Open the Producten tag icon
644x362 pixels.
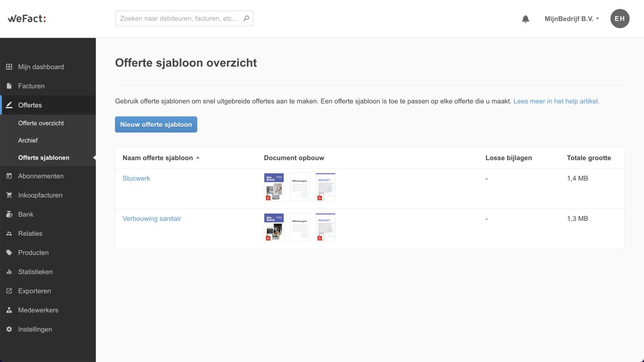[x=9, y=253]
